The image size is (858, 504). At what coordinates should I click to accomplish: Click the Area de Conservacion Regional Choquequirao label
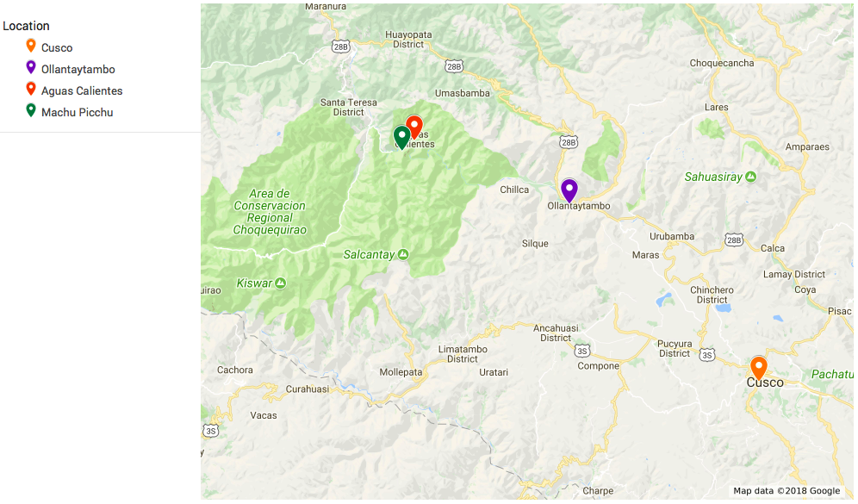(x=270, y=212)
